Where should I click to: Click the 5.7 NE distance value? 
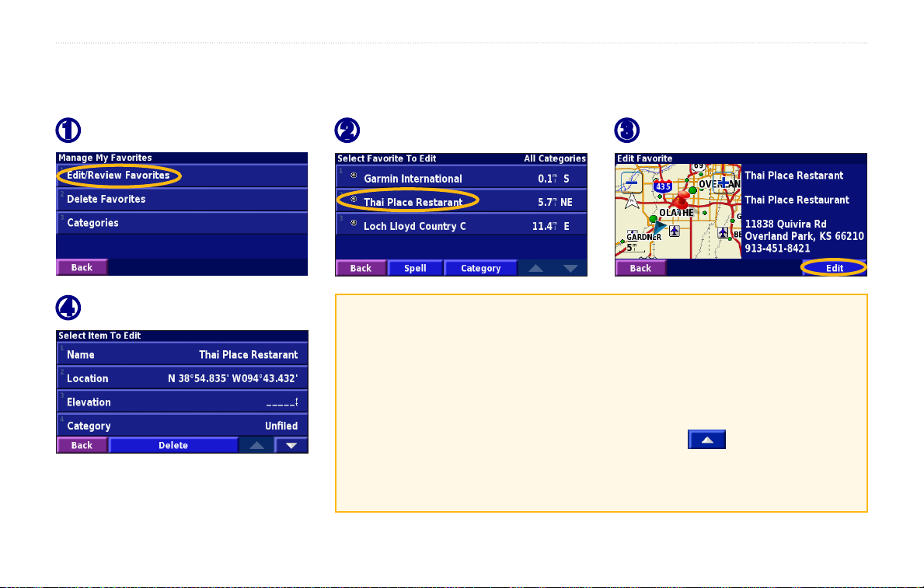click(x=555, y=202)
